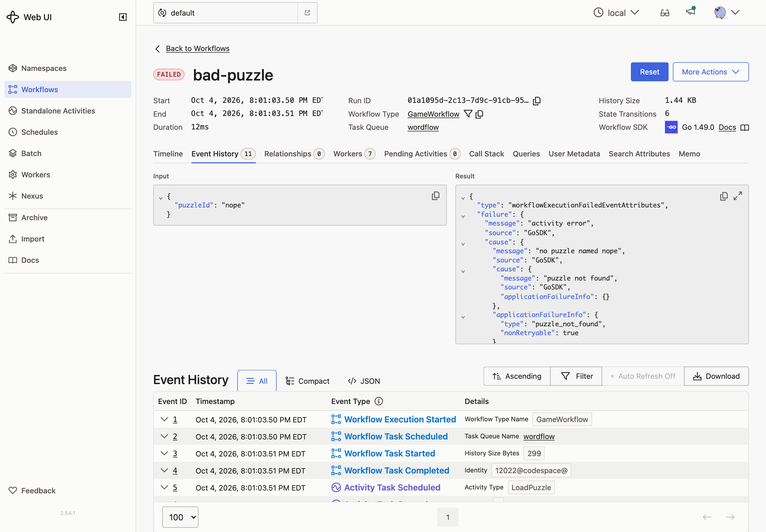Viewport: 766px width, 532px height.
Task: Switch event view to JSON
Action: [364, 381]
